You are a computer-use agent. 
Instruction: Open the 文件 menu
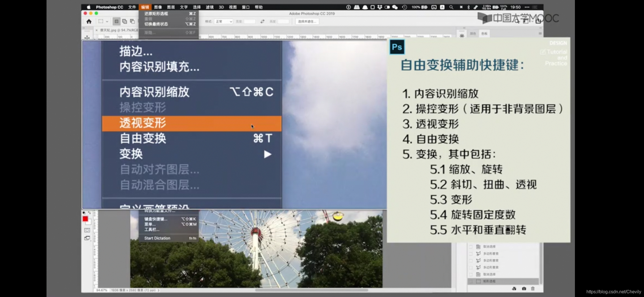[132, 7]
